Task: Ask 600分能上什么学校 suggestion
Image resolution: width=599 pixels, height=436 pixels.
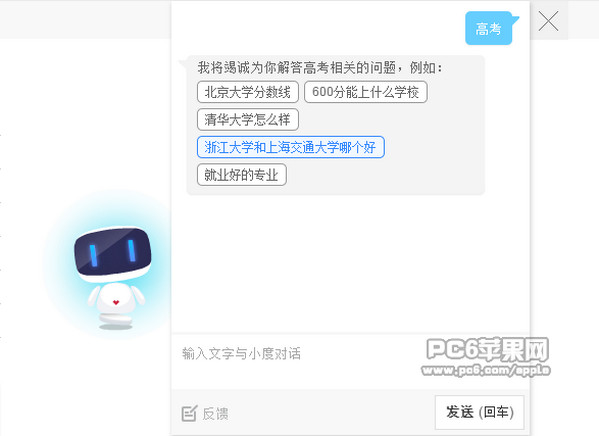Action: pyautogui.click(x=366, y=92)
